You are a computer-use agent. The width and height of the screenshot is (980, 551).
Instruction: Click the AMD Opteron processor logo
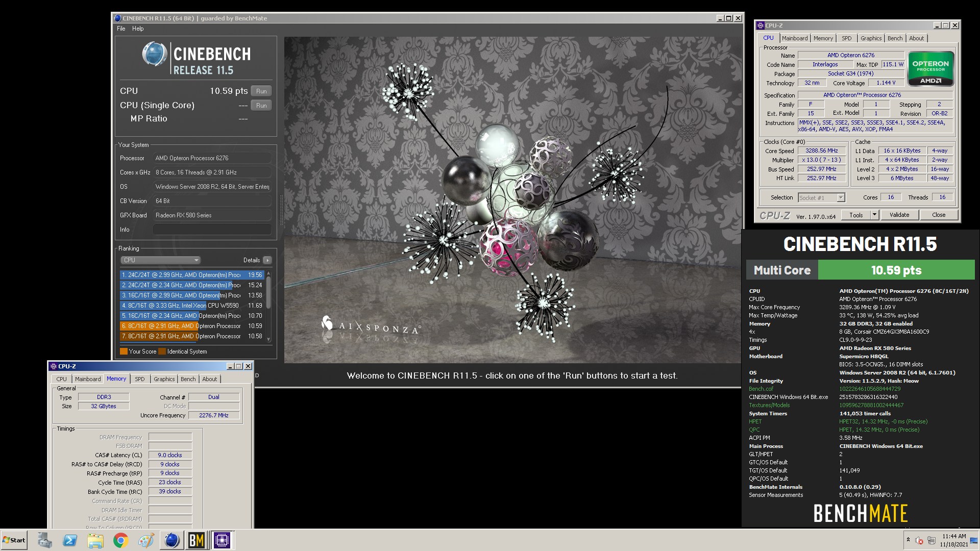(930, 68)
